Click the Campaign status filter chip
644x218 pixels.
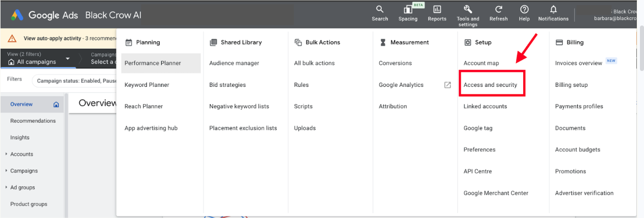tap(74, 81)
